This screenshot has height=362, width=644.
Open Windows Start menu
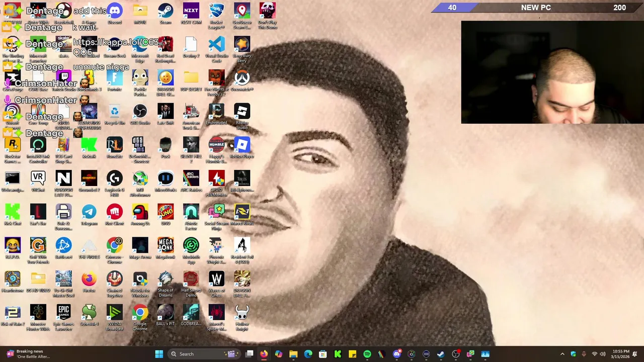pyautogui.click(x=159, y=354)
